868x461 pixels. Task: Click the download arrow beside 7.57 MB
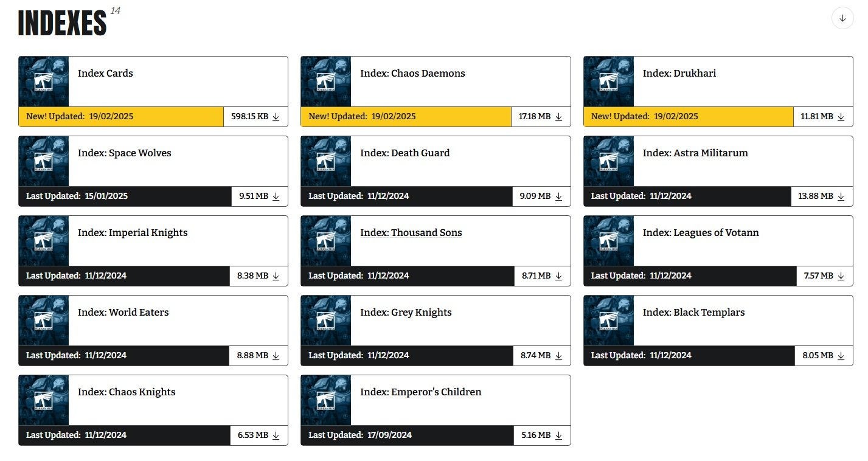click(x=841, y=276)
